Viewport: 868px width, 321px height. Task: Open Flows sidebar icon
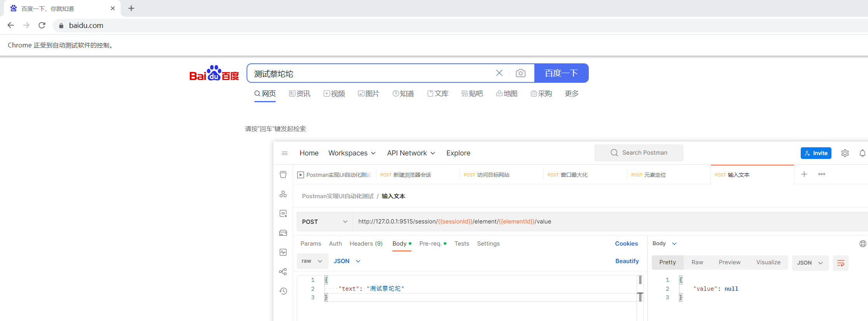pos(283,272)
